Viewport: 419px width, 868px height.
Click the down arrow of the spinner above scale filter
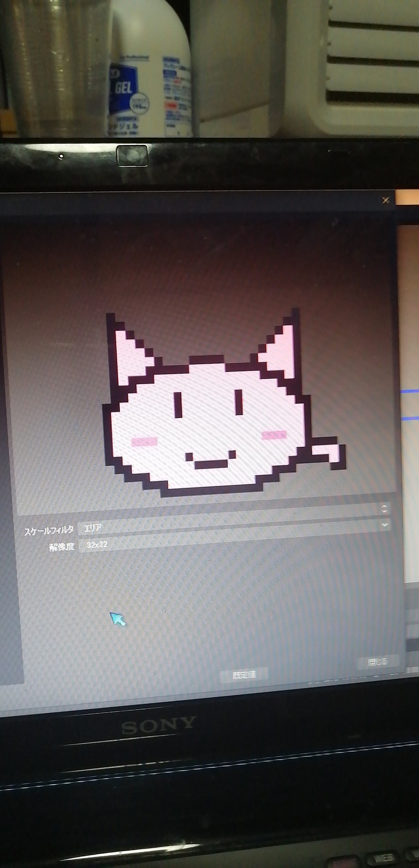pos(384,511)
